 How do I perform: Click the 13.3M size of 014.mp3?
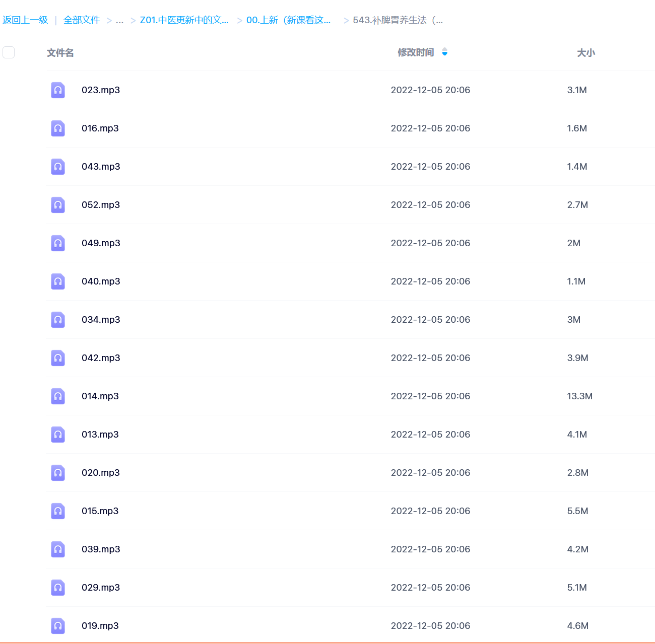(x=580, y=396)
